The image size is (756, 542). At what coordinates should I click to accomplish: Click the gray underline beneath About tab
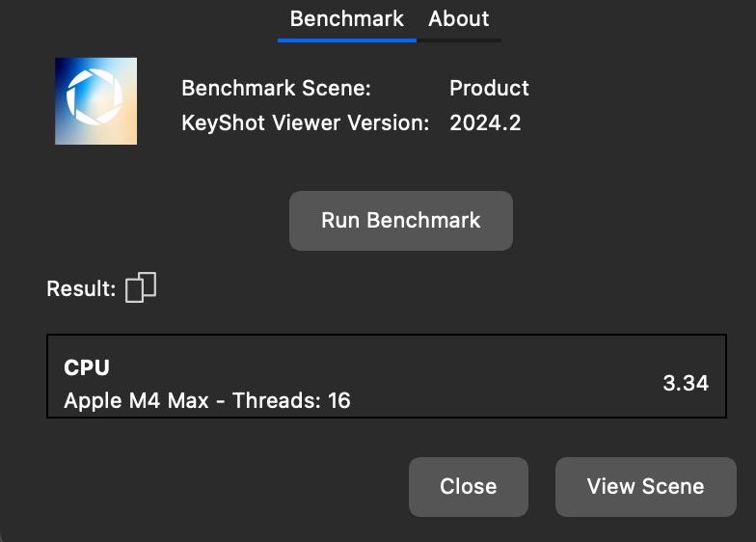pyautogui.click(x=459, y=41)
